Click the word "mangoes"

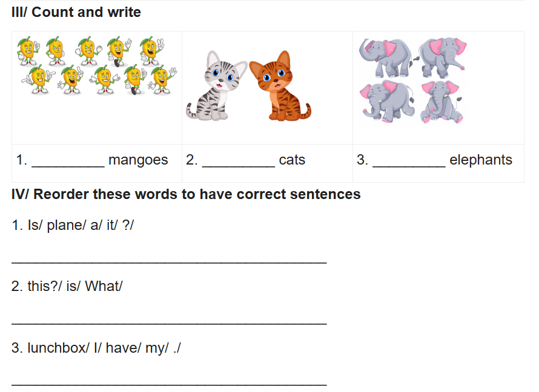coord(138,160)
